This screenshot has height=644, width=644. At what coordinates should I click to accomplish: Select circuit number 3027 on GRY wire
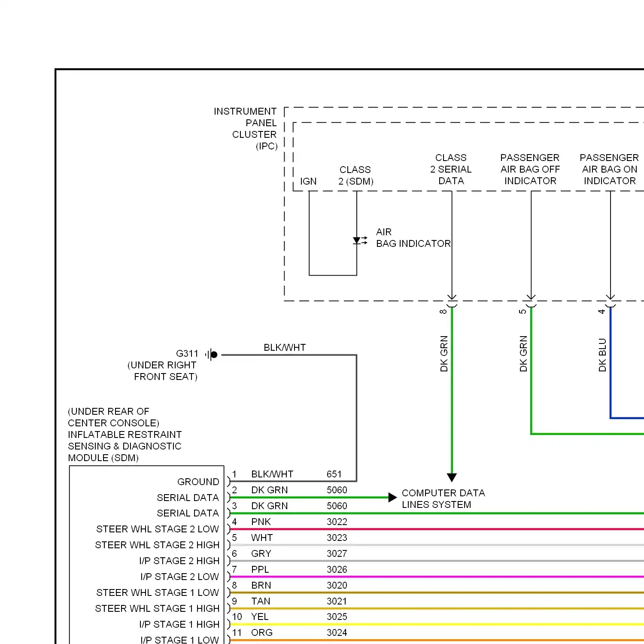337,553
